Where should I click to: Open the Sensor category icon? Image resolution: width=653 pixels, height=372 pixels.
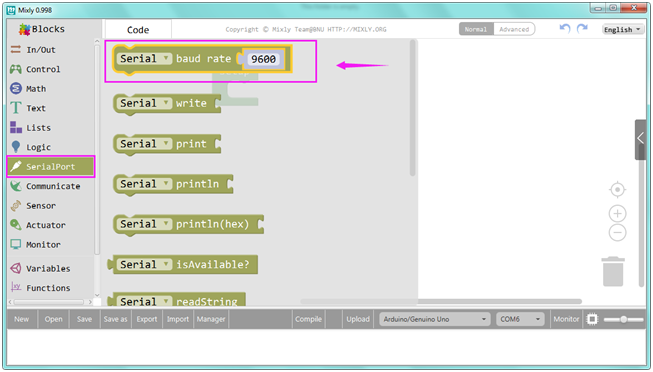point(15,205)
